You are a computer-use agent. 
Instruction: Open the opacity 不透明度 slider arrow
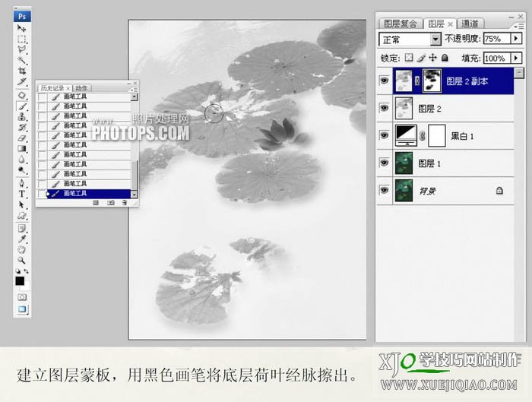(x=516, y=38)
